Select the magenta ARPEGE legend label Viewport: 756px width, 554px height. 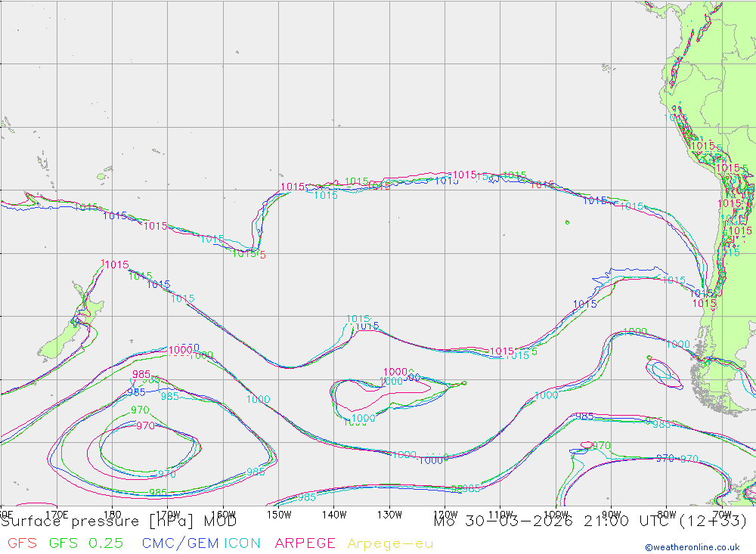[305, 543]
